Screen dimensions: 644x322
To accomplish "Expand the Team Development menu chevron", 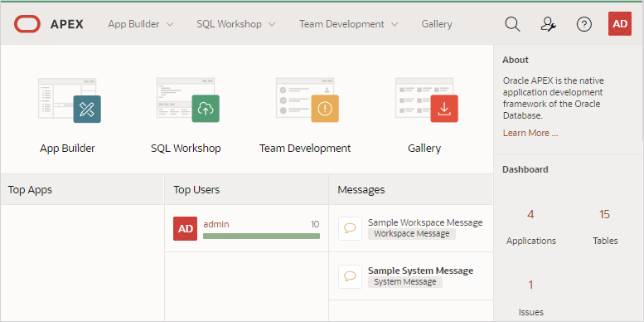I will click(x=395, y=24).
